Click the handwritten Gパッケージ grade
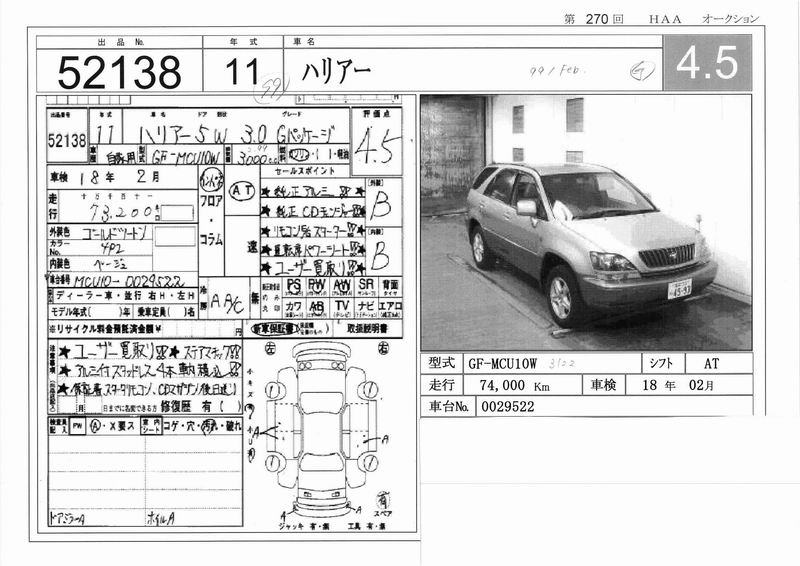 (x=305, y=134)
